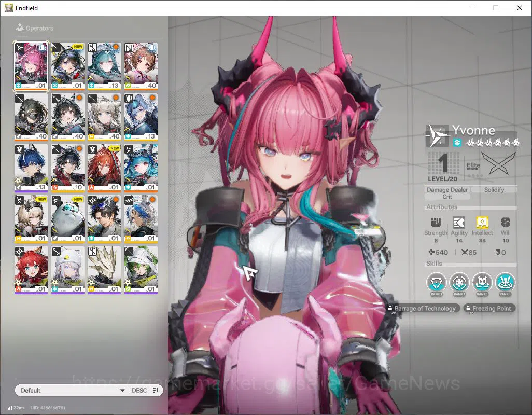The height and width of the screenshot is (415, 532).
Task: Select the long red-haired operator marked NEW
Action: coord(104,168)
